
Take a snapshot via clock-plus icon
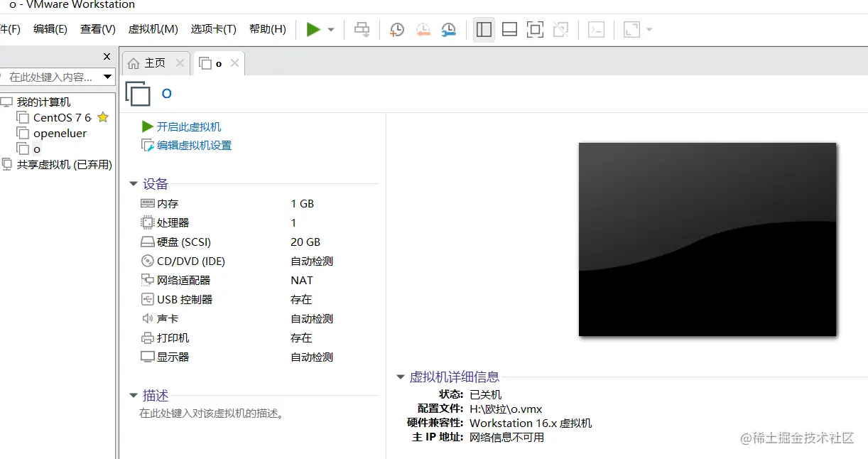pos(397,29)
